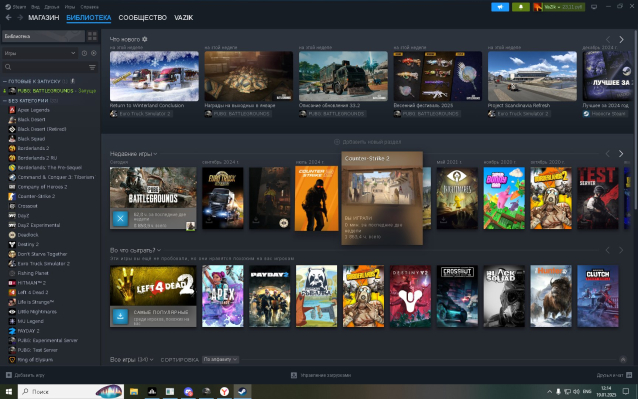Click the grid view icon beside Library home
Viewport: 638px width, 399px height.
pyautogui.click(x=92, y=36)
